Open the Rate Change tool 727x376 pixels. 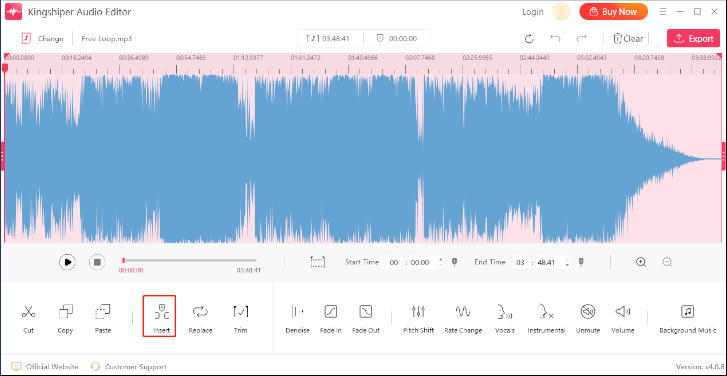coord(463,319)
